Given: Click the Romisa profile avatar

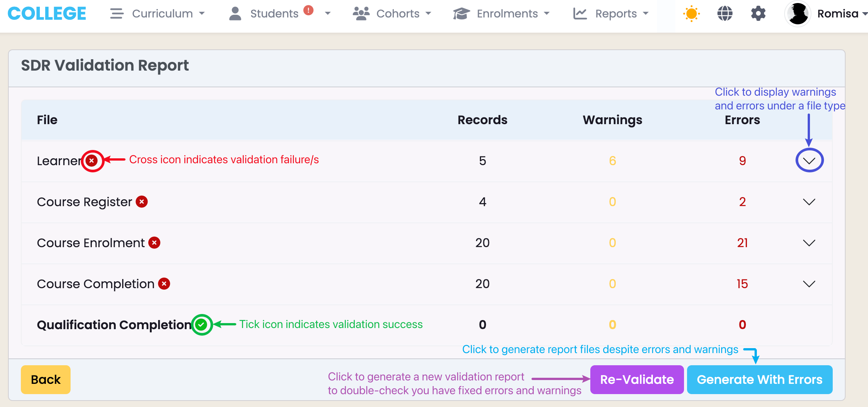Looking at the screenshot, I should click(797, 14).
